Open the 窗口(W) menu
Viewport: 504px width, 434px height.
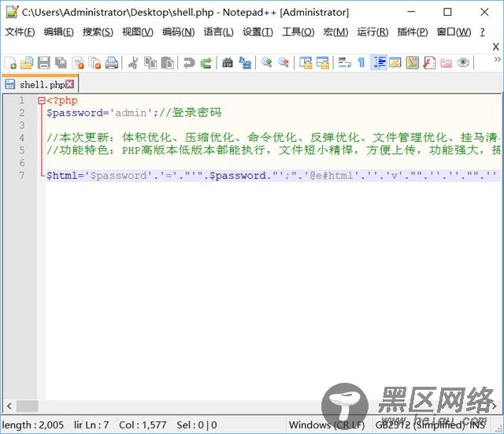click(454, 32)
